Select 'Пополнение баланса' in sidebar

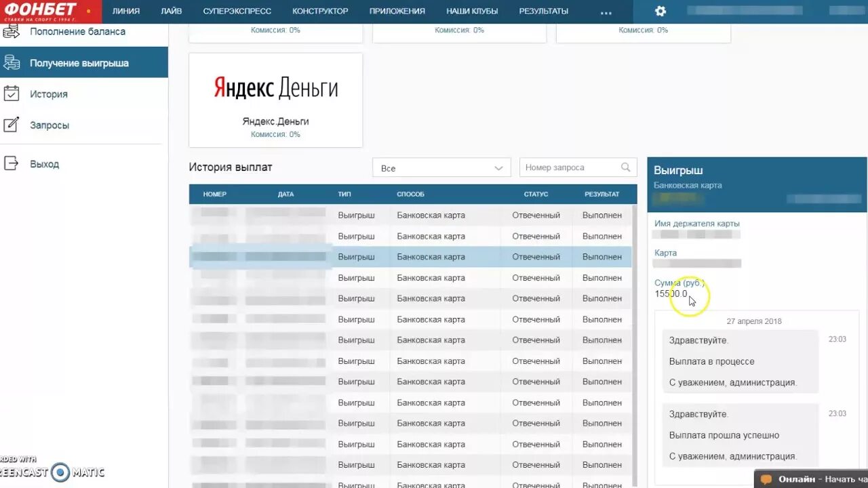(x=77, y=32)
